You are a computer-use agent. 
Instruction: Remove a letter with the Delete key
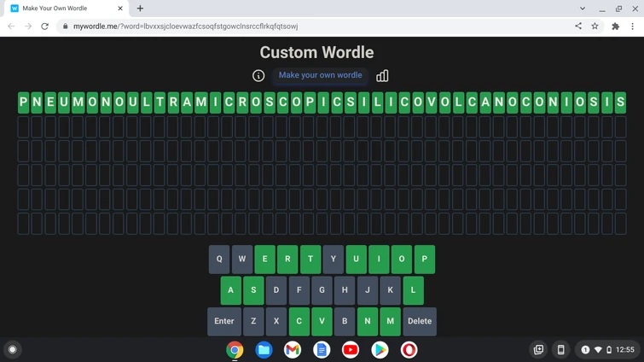click(x=420, y=321)
